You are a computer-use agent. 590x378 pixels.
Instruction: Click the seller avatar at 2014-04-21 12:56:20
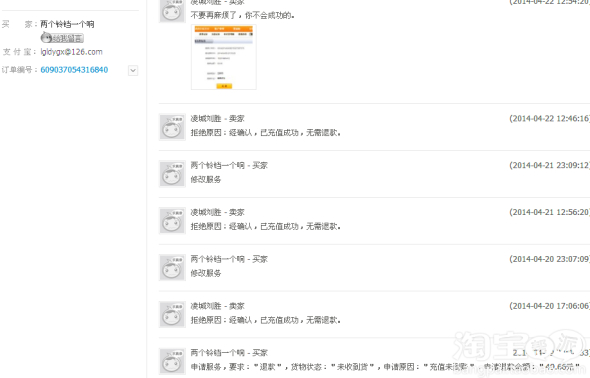pos(172,221)
